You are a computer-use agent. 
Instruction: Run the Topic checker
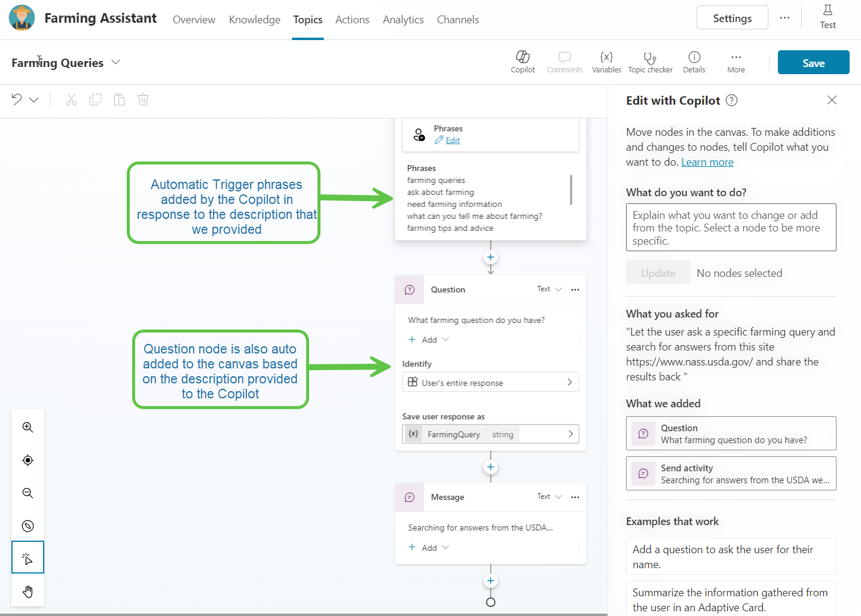tap(650, 62)
